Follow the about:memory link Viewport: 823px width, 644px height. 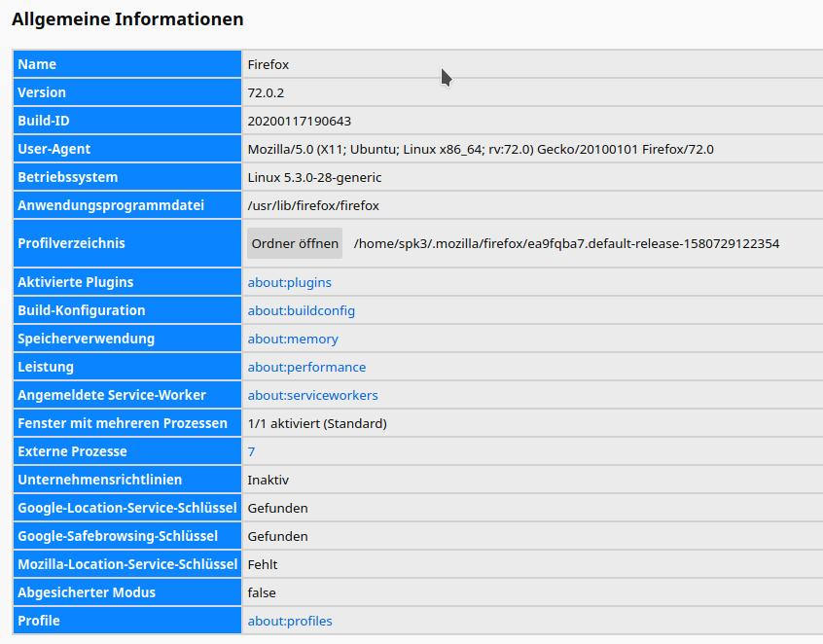[x=293, y=340]
